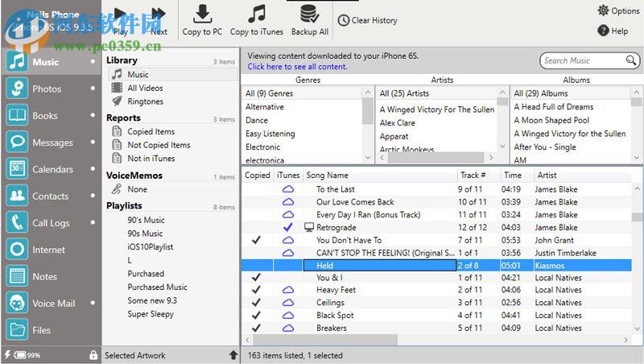Click the Copy to PC download icon

202,14
